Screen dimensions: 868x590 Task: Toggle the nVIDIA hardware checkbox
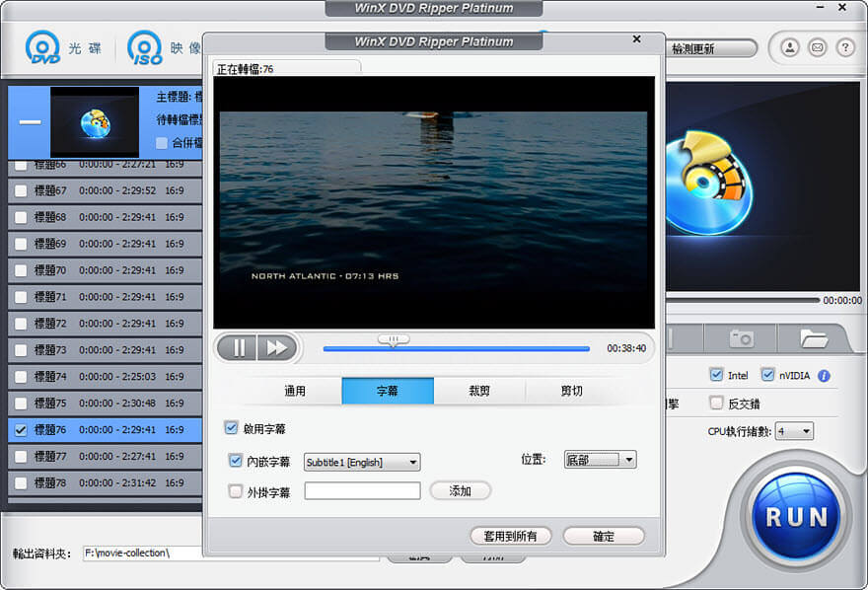767,375
